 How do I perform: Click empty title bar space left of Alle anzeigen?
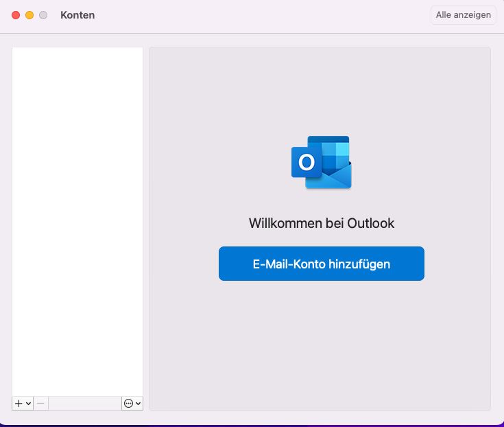click(x=274, y=15)
